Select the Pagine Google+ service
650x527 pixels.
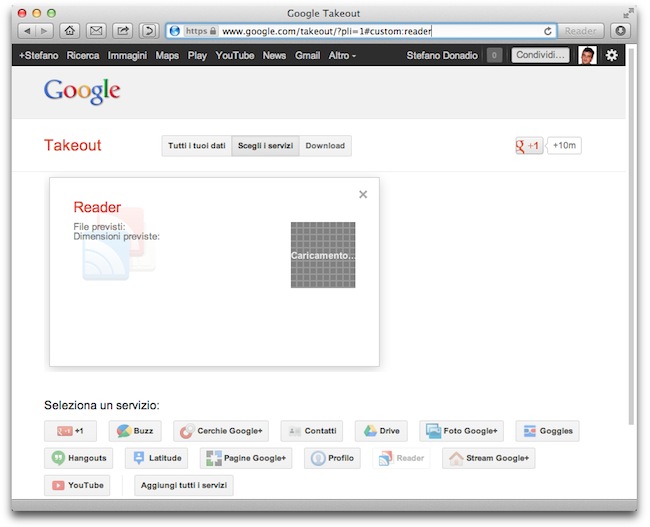246,458
